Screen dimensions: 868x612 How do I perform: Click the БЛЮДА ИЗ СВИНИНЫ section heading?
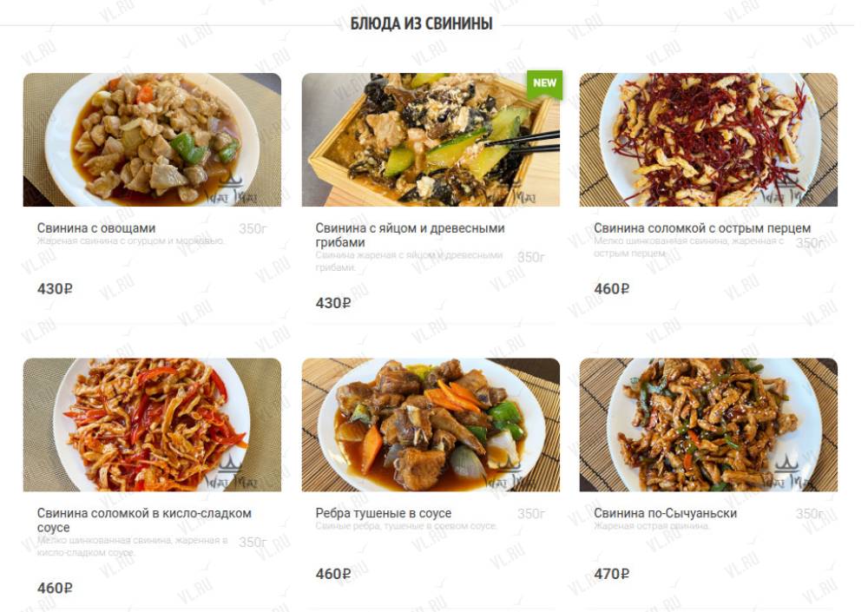[x=421, y=23]
